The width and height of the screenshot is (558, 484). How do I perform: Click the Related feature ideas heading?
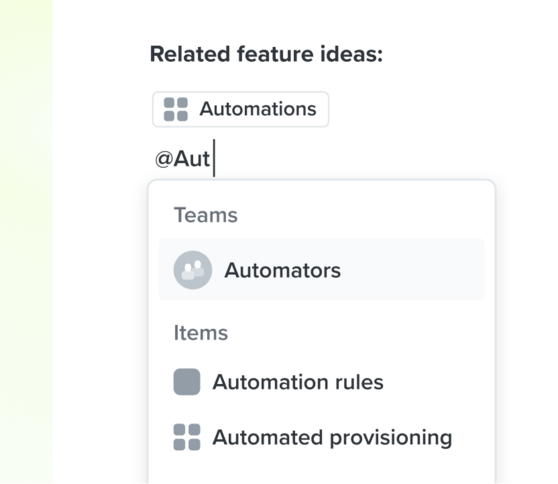pyautogui.click(x=266, y=54)
